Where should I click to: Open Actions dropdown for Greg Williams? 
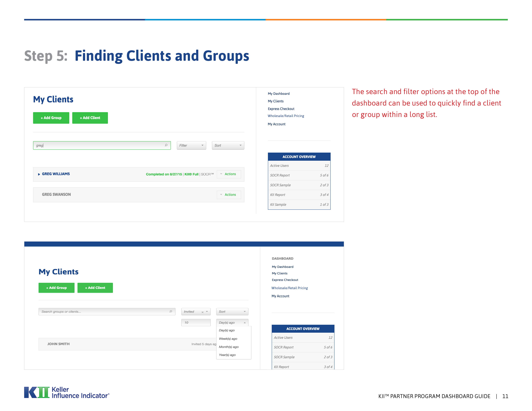point(229,174)
